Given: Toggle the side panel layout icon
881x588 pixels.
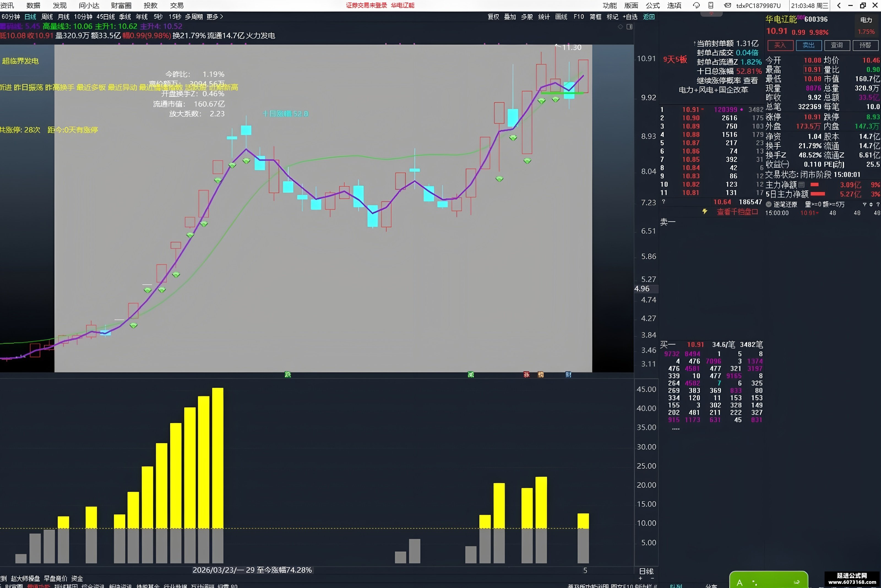Looking at the screenshot, I should tap(630, 27).
